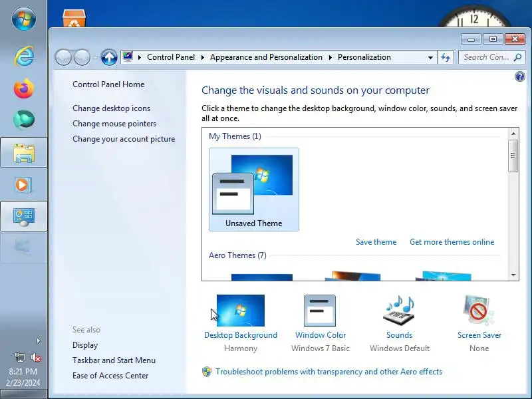
Task: Launch Firefox from the taskbar
Action: (x=23, y=88)
